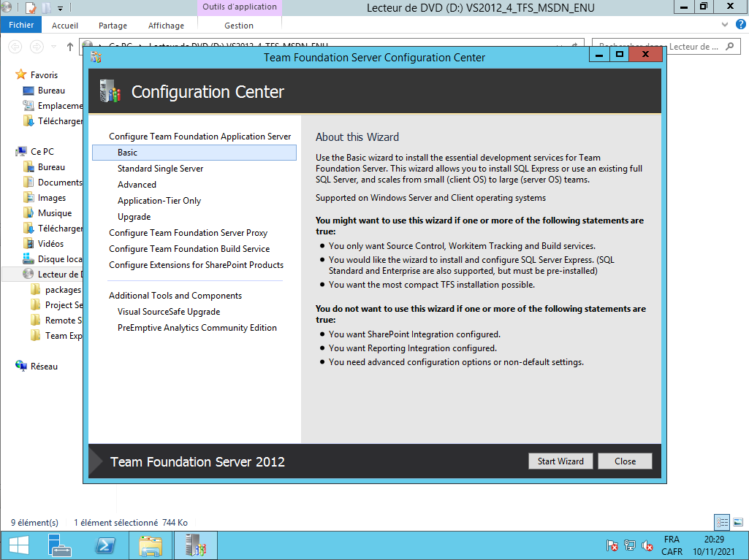
Task: Open the Windows Start button
Action: (x=18, y=545)
